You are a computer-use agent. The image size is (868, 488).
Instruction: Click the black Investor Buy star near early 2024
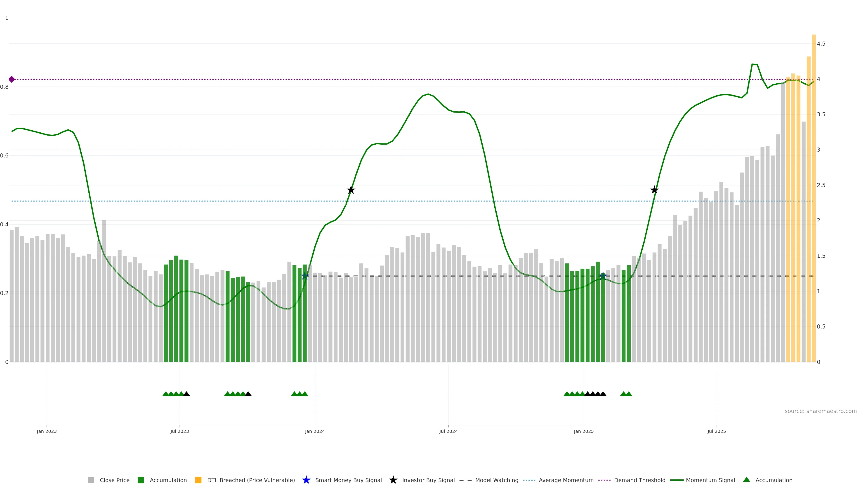pyautogui.click(x=351, y=190)
